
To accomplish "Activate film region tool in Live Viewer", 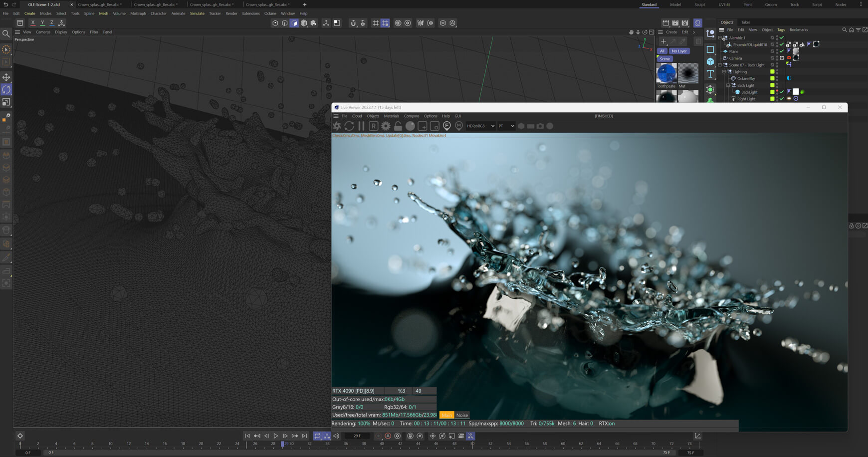I will click(x=434, y=126).
